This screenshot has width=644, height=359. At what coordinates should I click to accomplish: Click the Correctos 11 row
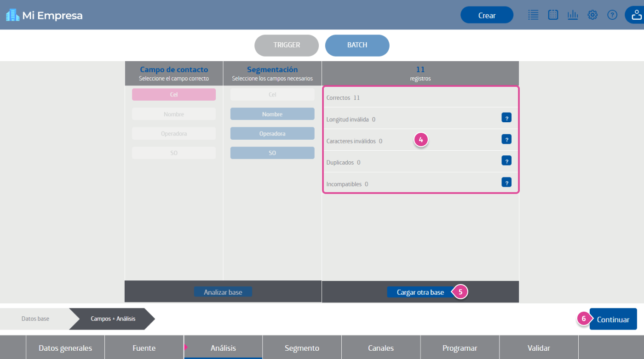(x=421, y=97)
